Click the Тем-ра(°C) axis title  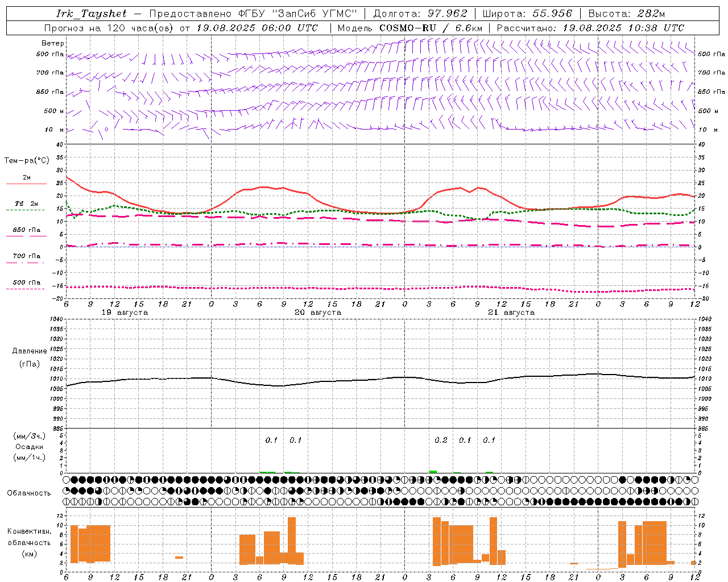27,161
